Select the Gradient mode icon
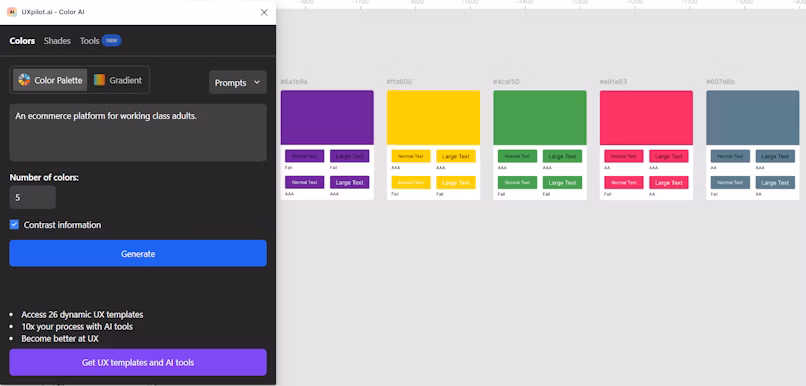The height and width of the screenshot is (386, 806). coord(99,80)
